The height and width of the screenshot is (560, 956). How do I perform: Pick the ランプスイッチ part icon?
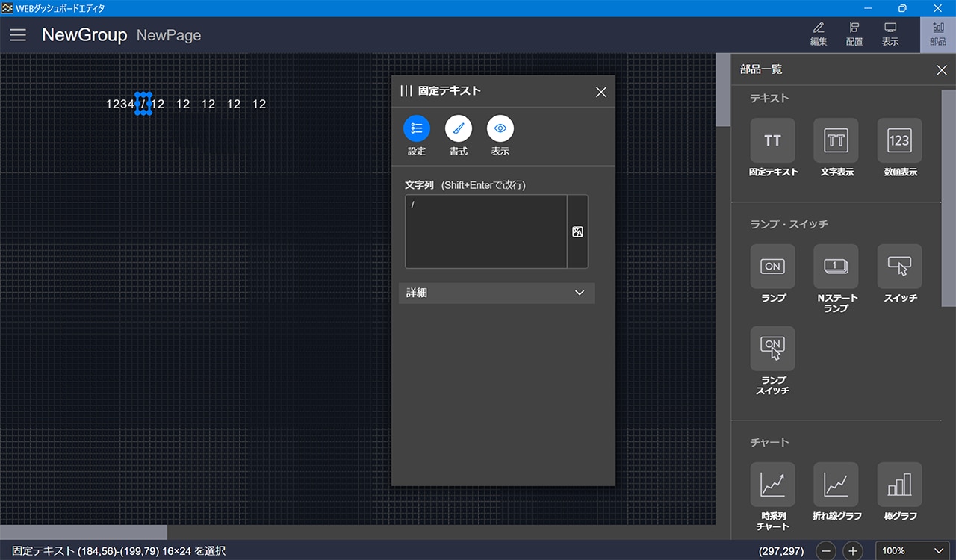click(772, 349)
